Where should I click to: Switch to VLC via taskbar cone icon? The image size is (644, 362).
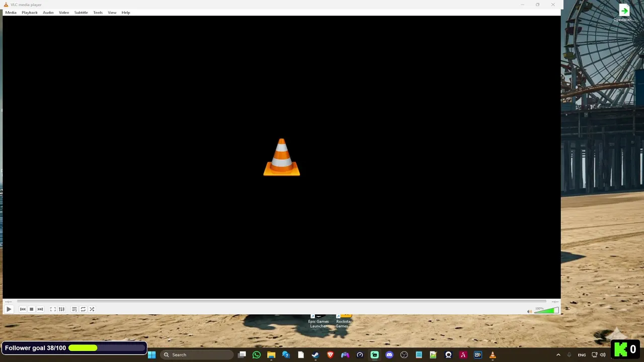493,355
